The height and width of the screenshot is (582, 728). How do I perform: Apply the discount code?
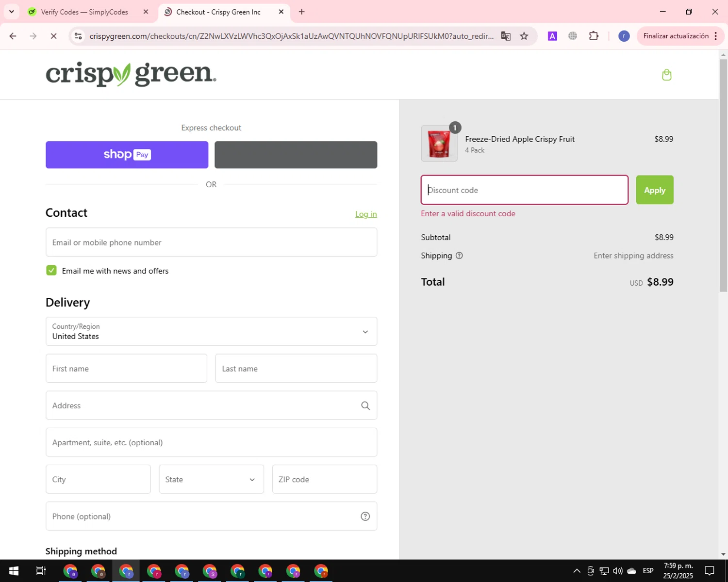coord(655,190)
